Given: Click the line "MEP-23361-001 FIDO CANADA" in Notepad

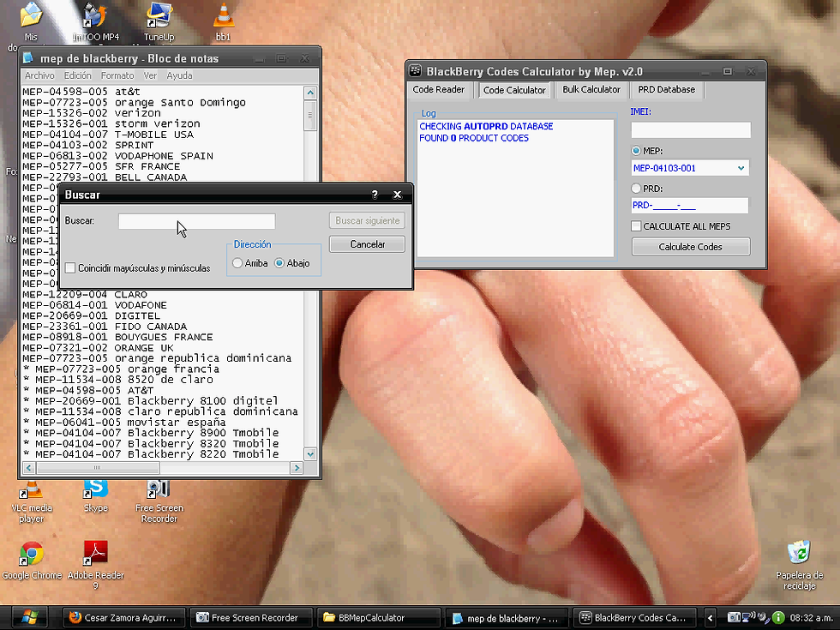Looking at the screenshot, I should tap(105, 327).
